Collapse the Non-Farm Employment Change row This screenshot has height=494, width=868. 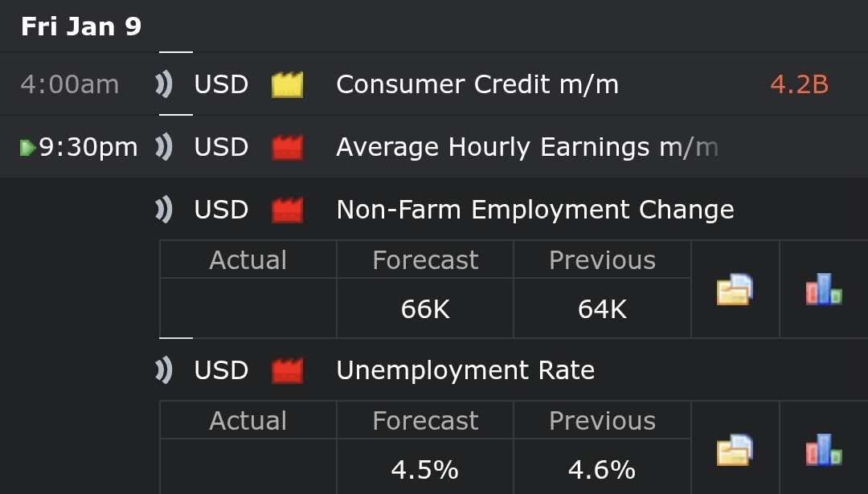pyautogui.click(x=534, y=210)
